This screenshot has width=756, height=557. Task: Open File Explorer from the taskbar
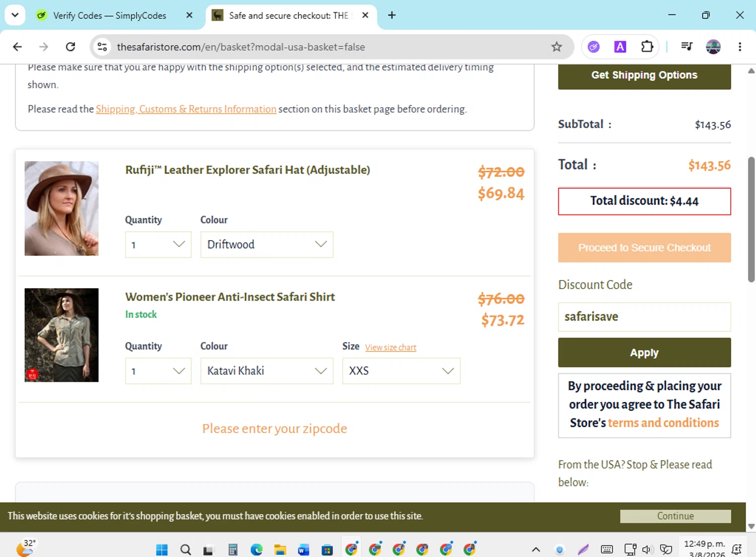tap(280, 549)
